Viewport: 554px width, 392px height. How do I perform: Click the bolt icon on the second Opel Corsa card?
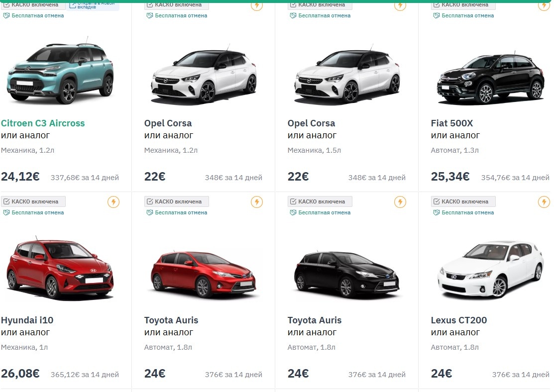tap(400, 6)
